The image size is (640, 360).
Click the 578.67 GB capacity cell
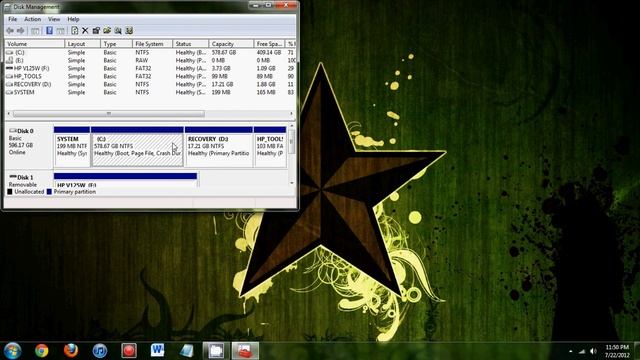click(224, 53)
